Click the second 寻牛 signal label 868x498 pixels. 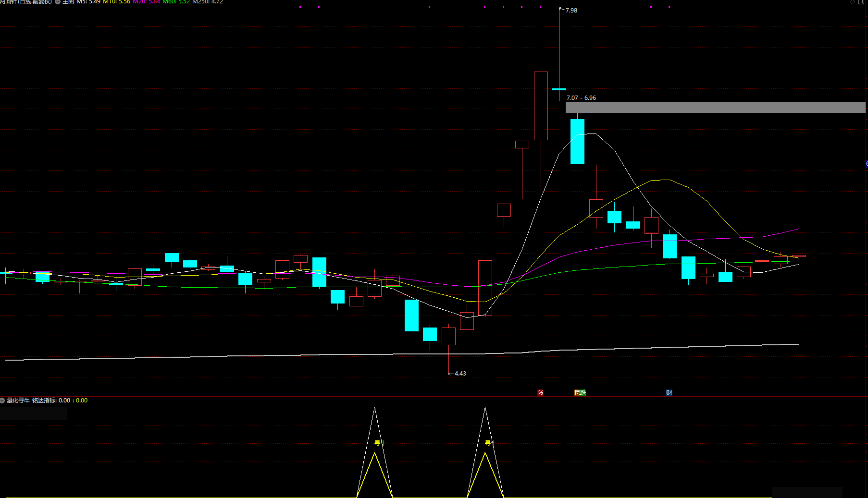[x=491, y=443]
